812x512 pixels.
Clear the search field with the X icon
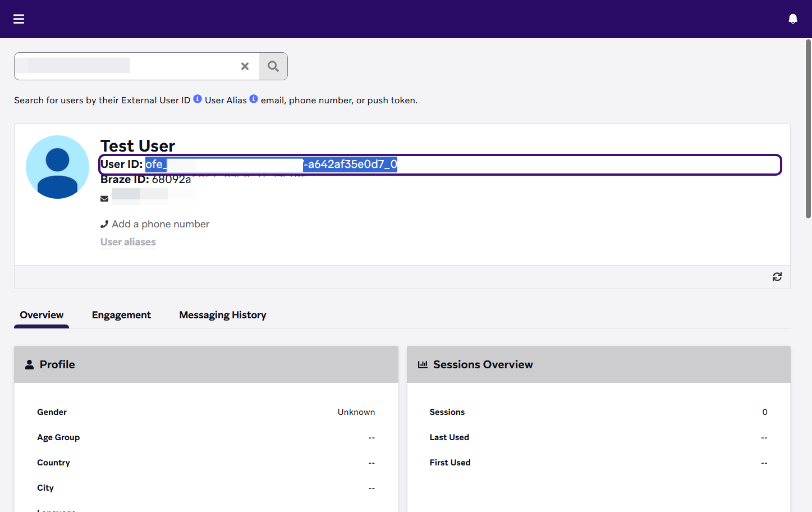245,66
